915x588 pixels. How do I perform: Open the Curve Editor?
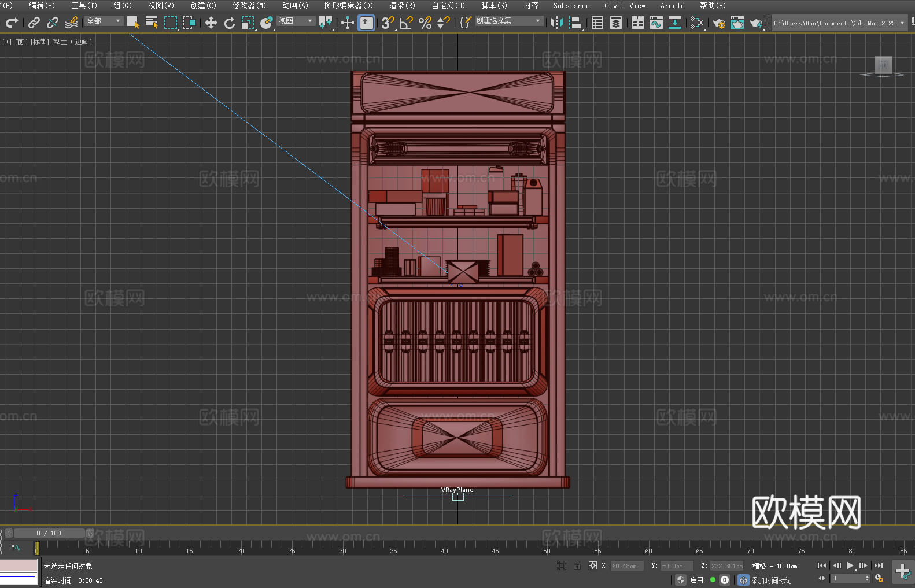tap(656, 23)
